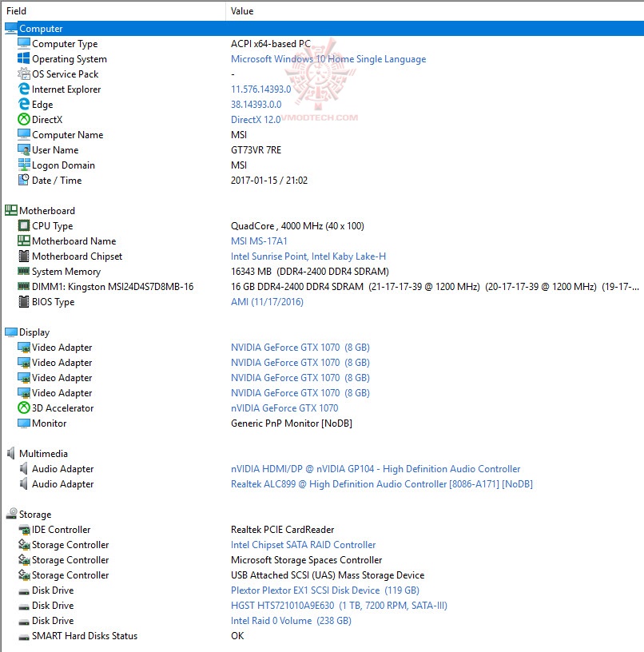This screenshot has height=652, width=644.
Task: Click the SMART Hard Disks Status icon
Action: point(24,636)
